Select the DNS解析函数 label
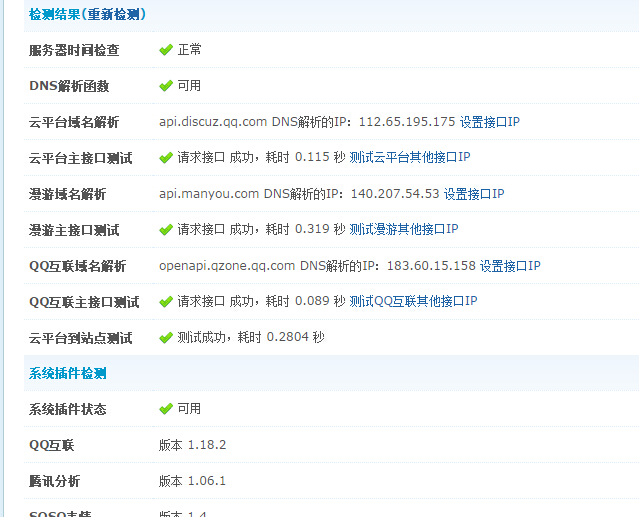Viewport: 639px width, 517px height. (x=69, y=86)
